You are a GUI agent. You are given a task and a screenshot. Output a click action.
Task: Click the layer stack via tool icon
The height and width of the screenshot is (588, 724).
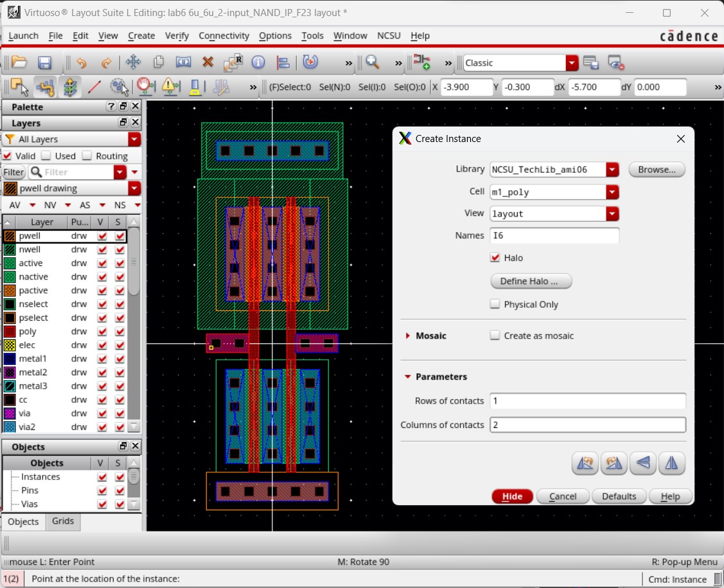click(70, 87)
